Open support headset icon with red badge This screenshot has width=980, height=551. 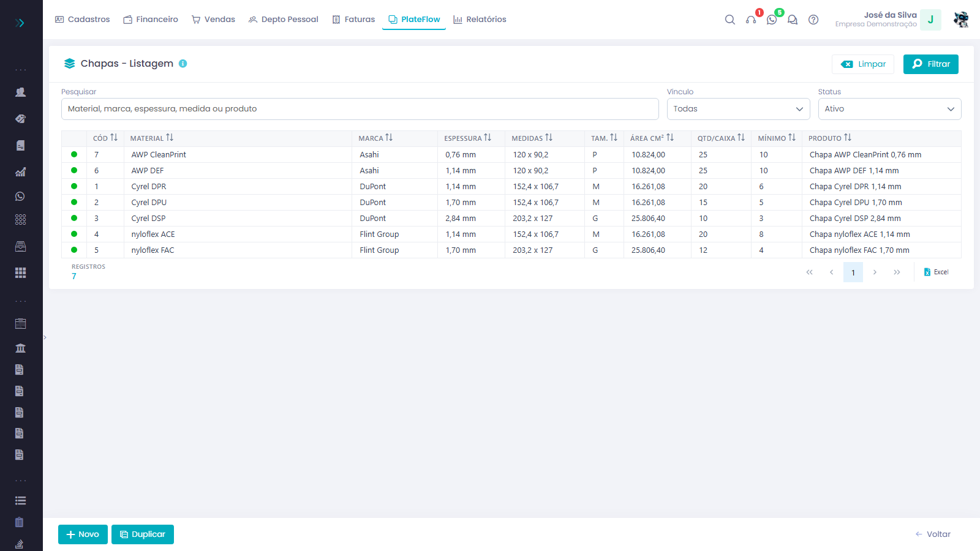751,20
